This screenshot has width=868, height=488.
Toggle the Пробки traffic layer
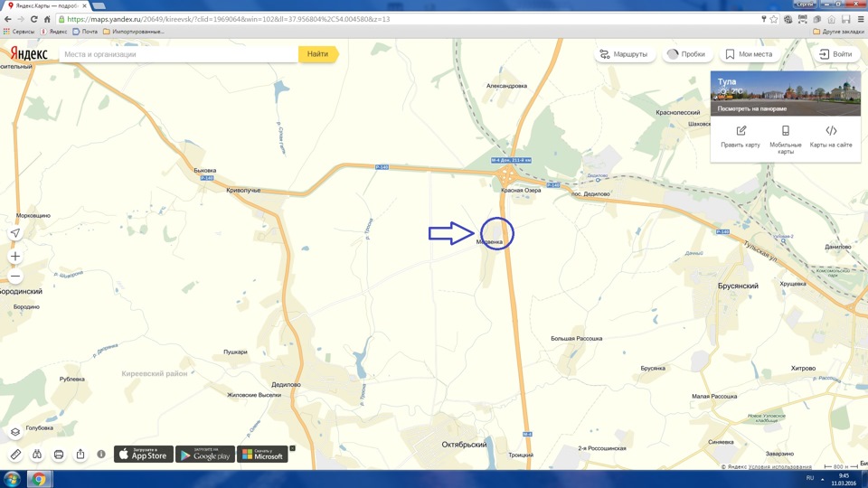[x=686, y=54]
